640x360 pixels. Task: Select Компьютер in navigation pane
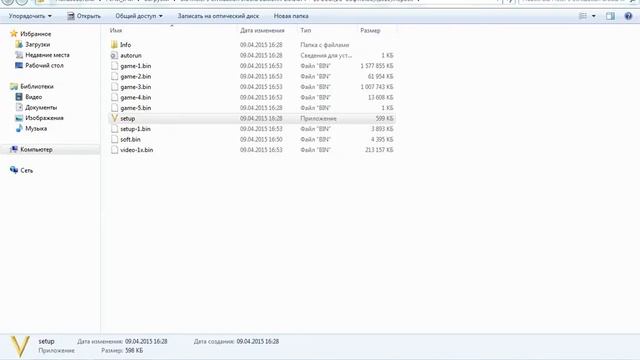36,149
